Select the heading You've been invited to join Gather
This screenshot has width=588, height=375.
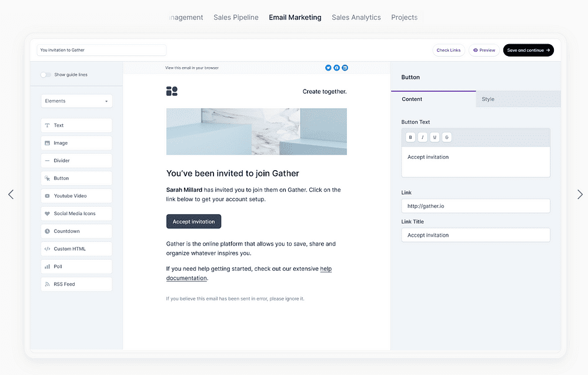232,174
